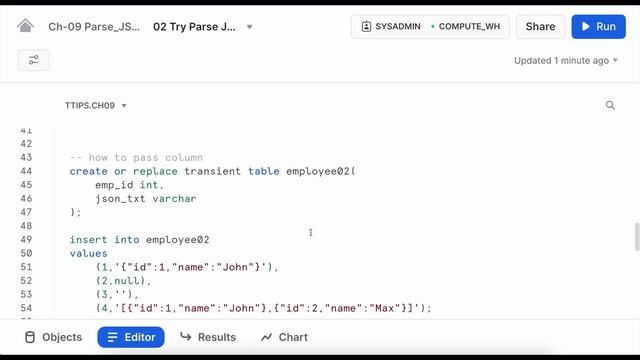The image size is (640, 360).
Task: Expand the worksheet name dropdown arrow
Action: pyautogui.click(x=249, y=27)
